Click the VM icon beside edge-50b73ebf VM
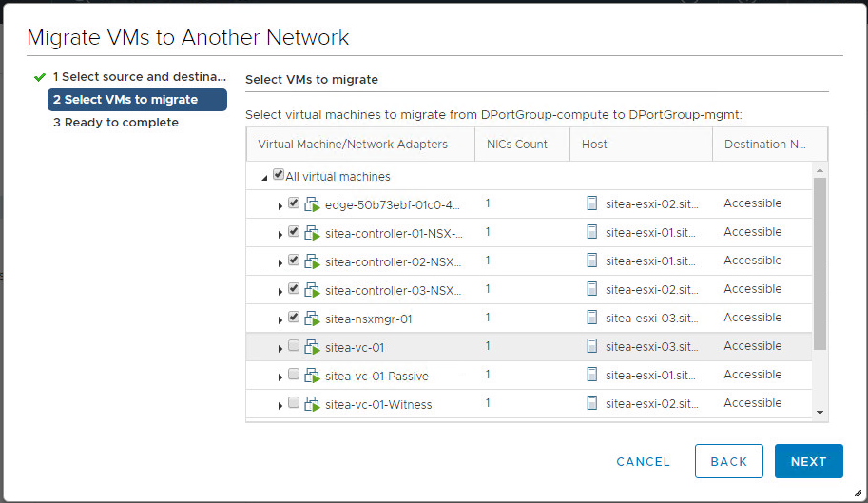 (x=312, y=204)
